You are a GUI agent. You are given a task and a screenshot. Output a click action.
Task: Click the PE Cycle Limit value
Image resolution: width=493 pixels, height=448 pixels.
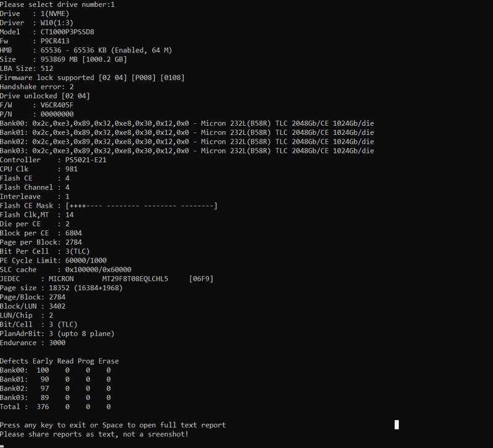tap(86, 261)
